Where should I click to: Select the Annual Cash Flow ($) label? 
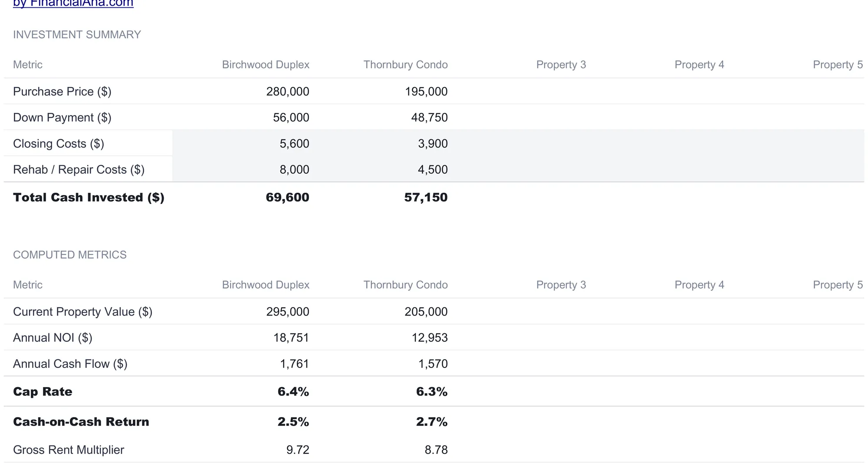tap(70, 364)
